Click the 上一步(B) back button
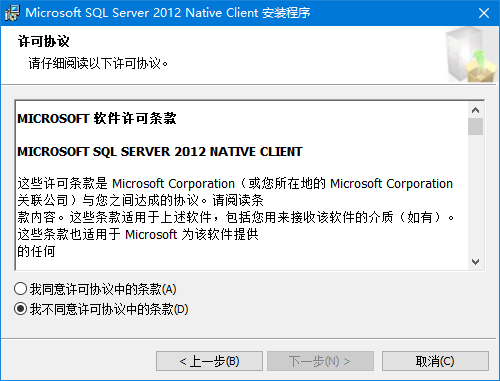500x381 pixels. [209, 361]
